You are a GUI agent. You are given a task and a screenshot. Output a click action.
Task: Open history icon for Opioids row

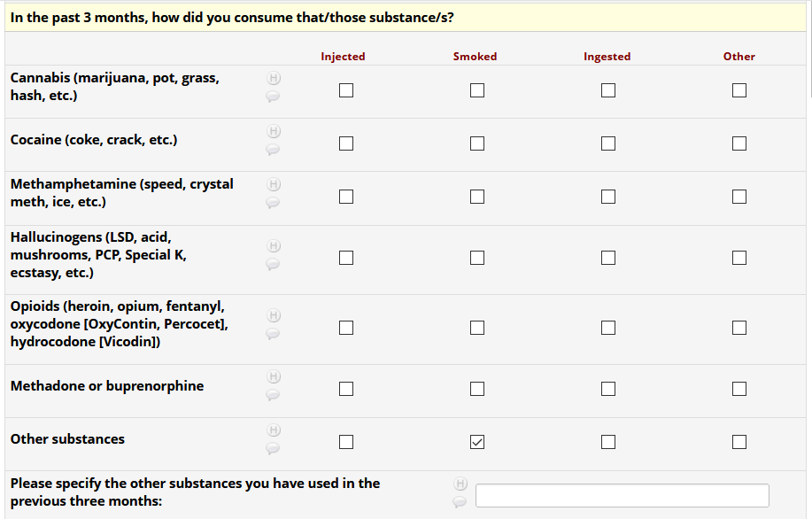tap(274, 315)
